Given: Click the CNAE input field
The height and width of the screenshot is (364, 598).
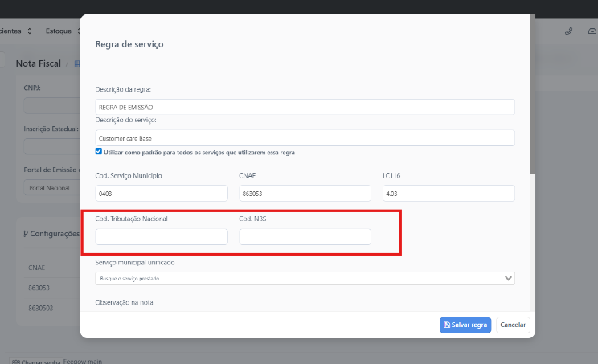Looking at the screenshot, I should (305, 193).
